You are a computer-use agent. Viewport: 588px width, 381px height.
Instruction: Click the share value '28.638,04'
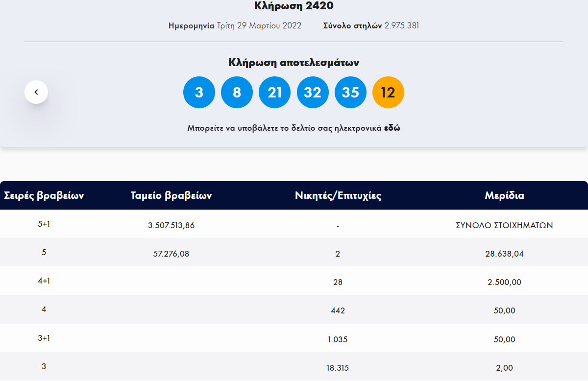tap(505, 254)
